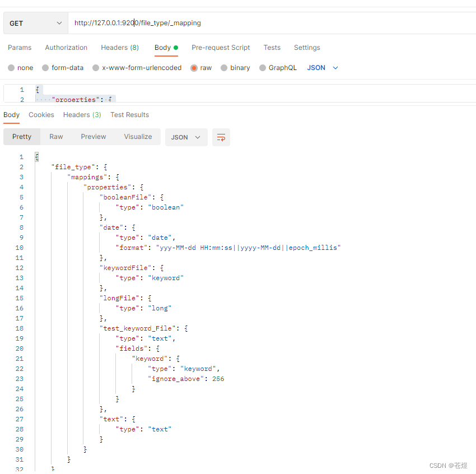This screenshot has height=474, width=476.
Task: Switch to the Cookies response tab
Action: 41,114
